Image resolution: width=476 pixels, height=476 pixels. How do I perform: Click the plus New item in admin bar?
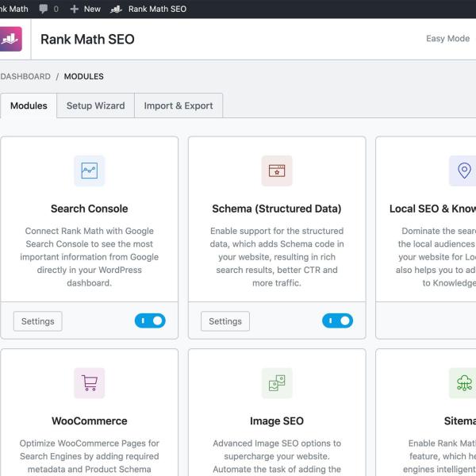(86, 9)
